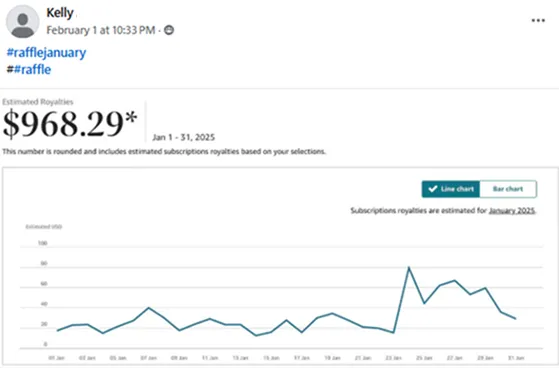The height and width of the screenshot is (368, 559).
Task: Click the checkmark on Line chart
Action: pos(433,189)
